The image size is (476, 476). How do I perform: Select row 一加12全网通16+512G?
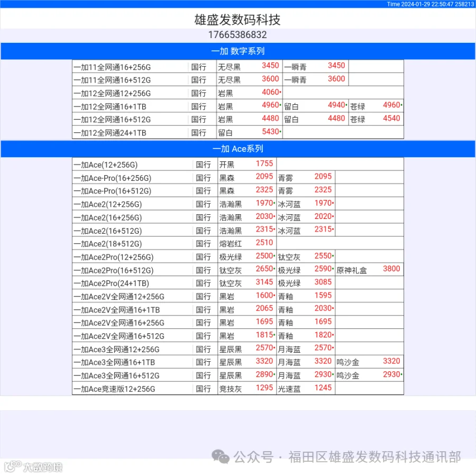(x=238, y=120)
